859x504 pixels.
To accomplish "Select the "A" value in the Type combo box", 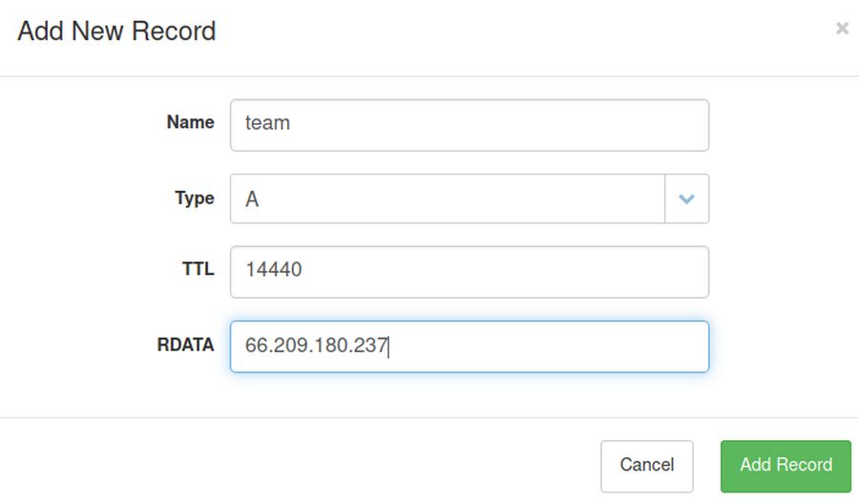I will pyautogui.click(x=252, y=199).
